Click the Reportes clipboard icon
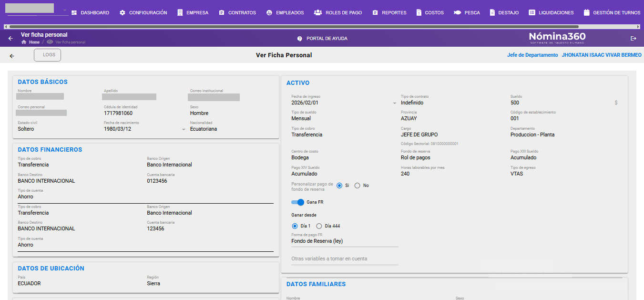This screenshot has height=300, width=644. click(x=375, y=13)
